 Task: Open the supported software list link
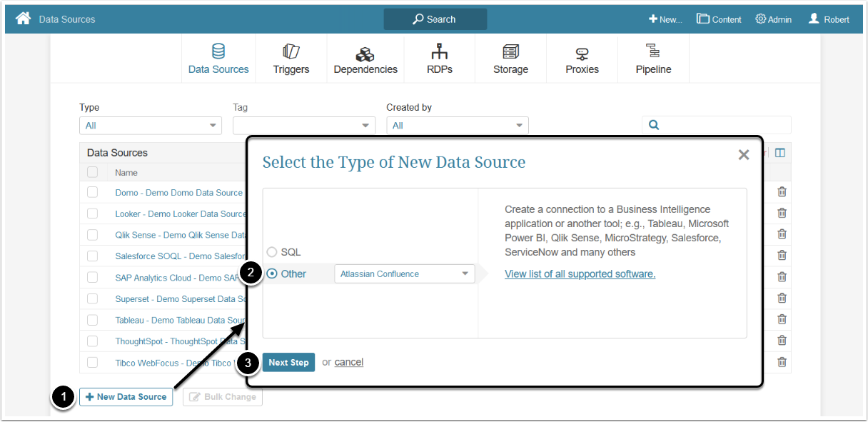tap(580, 274)
